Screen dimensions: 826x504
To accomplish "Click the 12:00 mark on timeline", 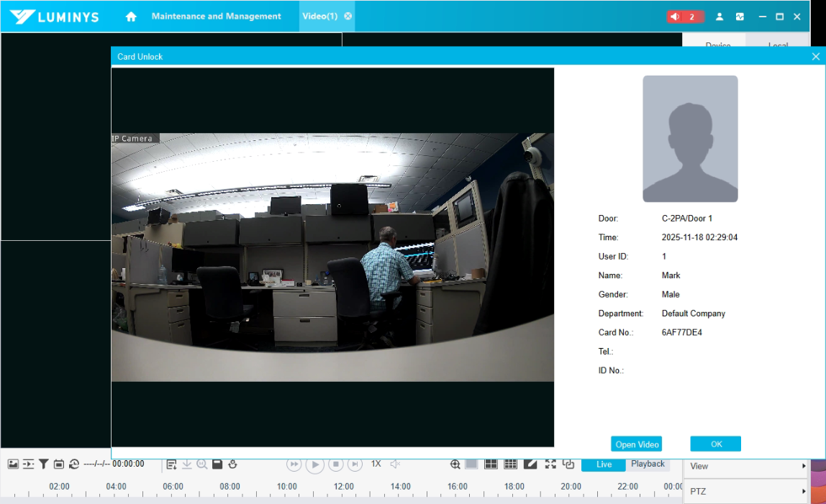I will pos(344,487).
